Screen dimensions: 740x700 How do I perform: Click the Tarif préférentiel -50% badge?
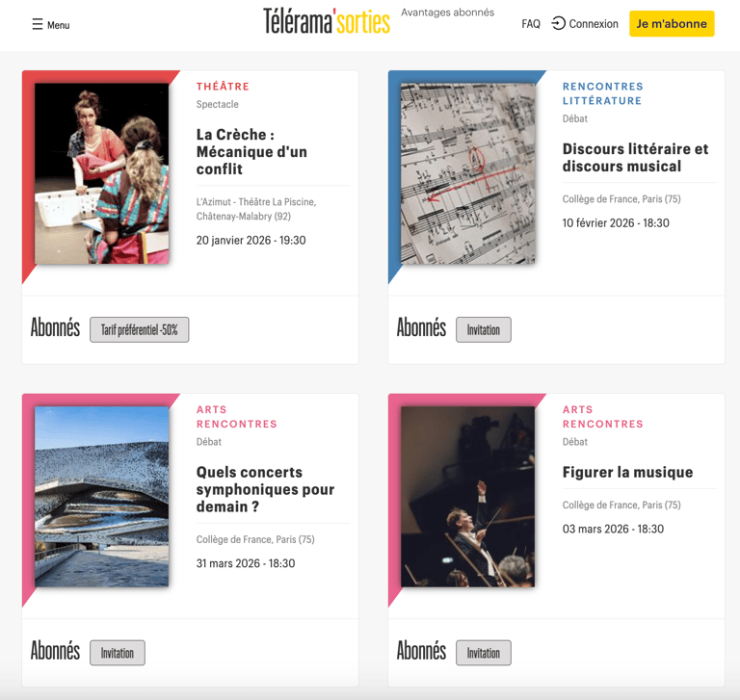[139, 329]
